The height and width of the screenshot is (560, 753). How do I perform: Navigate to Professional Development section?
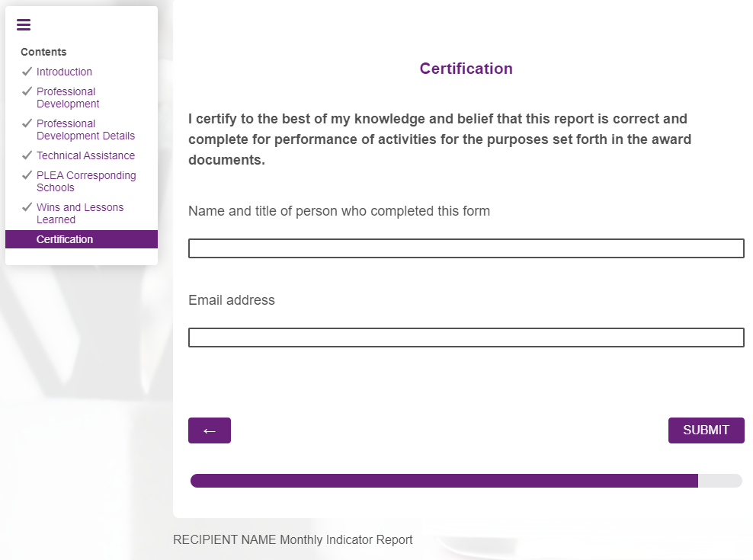(67, 98)
